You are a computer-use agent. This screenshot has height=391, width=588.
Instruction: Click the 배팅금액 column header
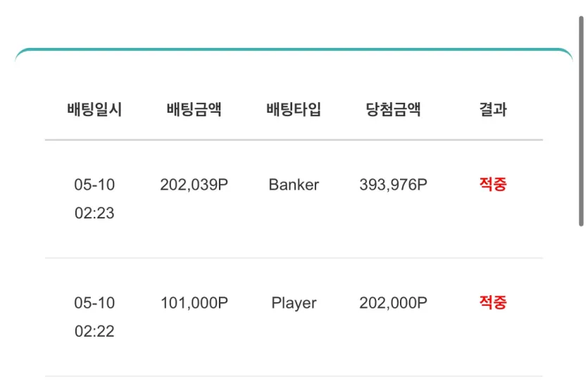tap(194, 110)
